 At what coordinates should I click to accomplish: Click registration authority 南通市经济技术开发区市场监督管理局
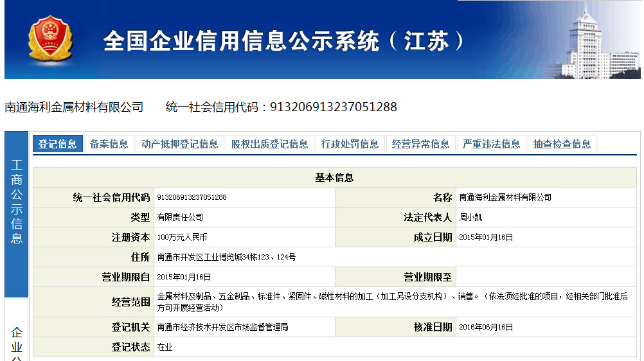(x=222, y=328)
